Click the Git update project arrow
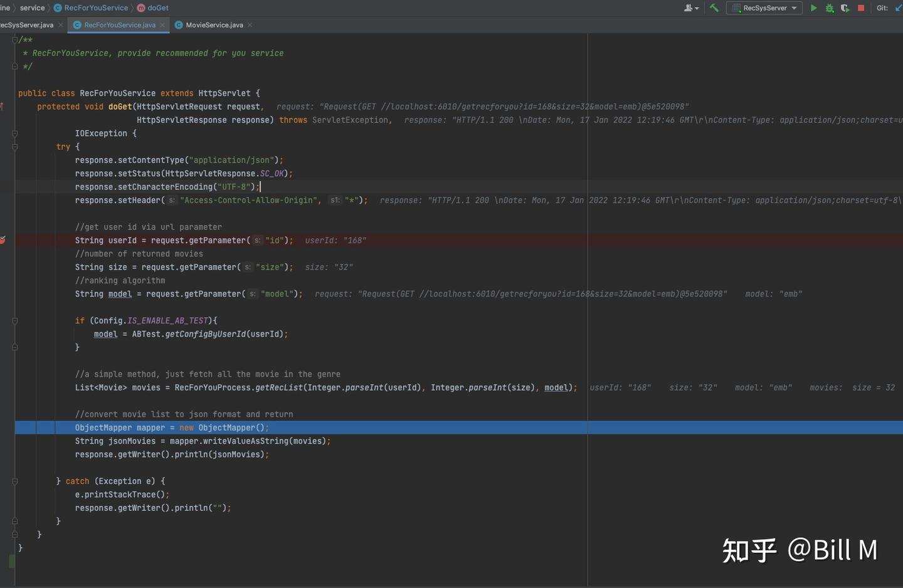Image resolution: width=903 pixels, height=588 pixels. [898, 8]
